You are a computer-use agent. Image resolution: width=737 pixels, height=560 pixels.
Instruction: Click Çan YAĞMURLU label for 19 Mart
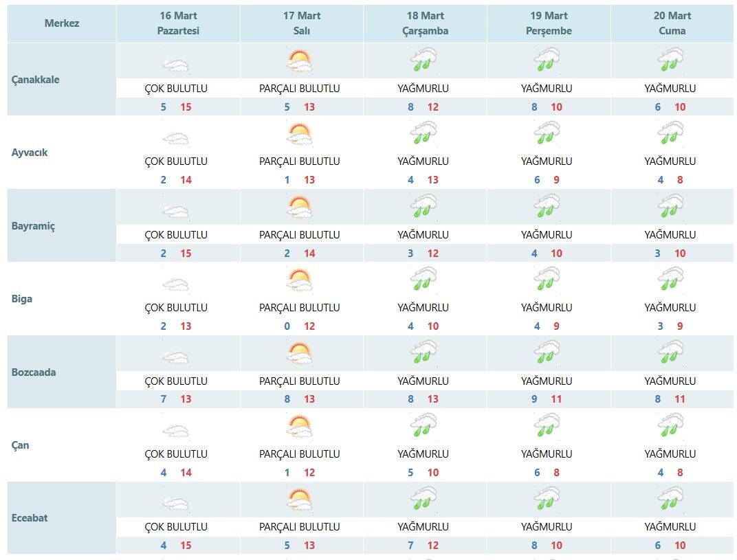coord(547,454)
